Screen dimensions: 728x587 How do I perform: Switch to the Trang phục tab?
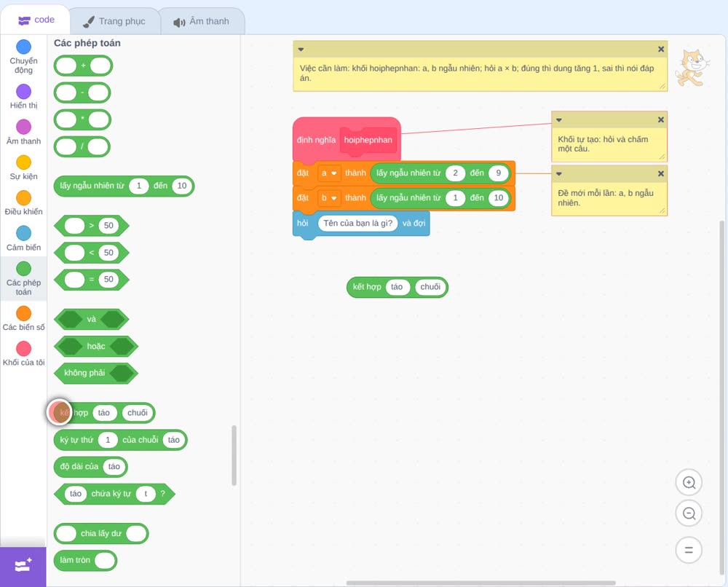pos(114,21)
